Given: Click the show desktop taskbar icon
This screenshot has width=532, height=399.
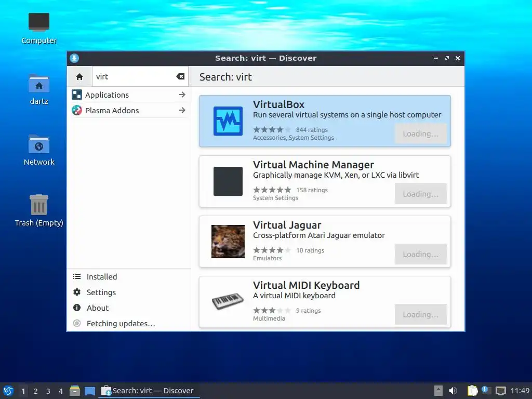Looking at the screenshot, I should pos(90,391).
